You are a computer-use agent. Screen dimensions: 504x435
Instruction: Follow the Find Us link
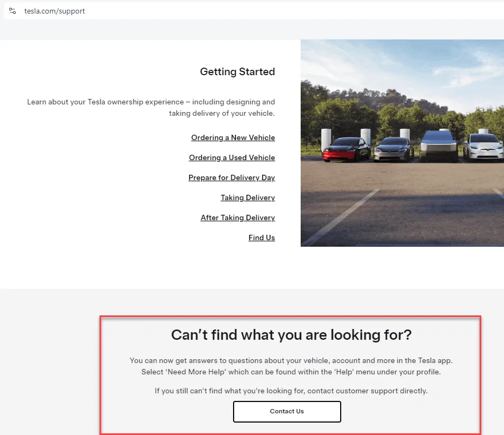pos(262,238)
